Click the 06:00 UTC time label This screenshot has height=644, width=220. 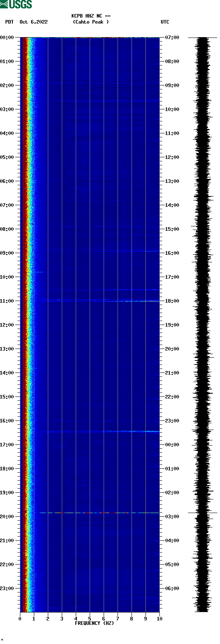pos(172,589)
